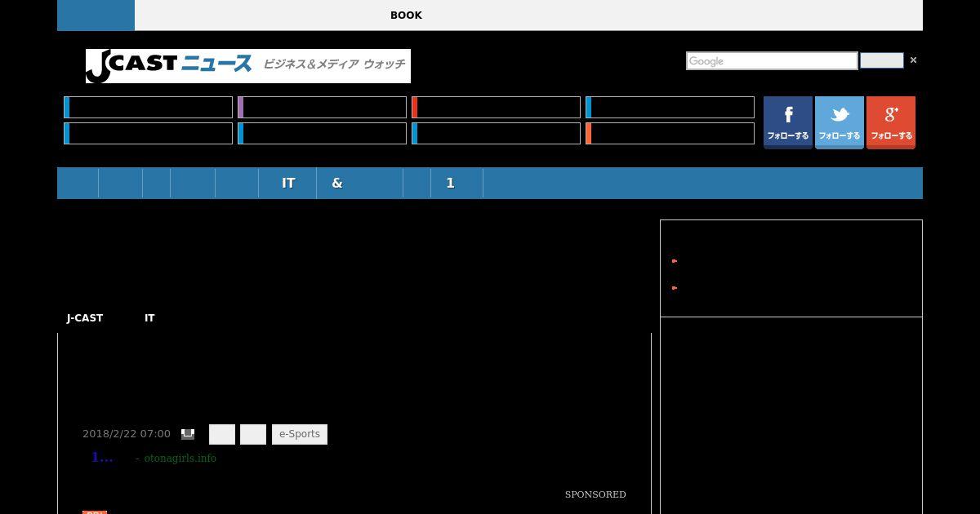Click the SPONSORED label
This screenshot has height=514, width=980.
pos(595,494)
